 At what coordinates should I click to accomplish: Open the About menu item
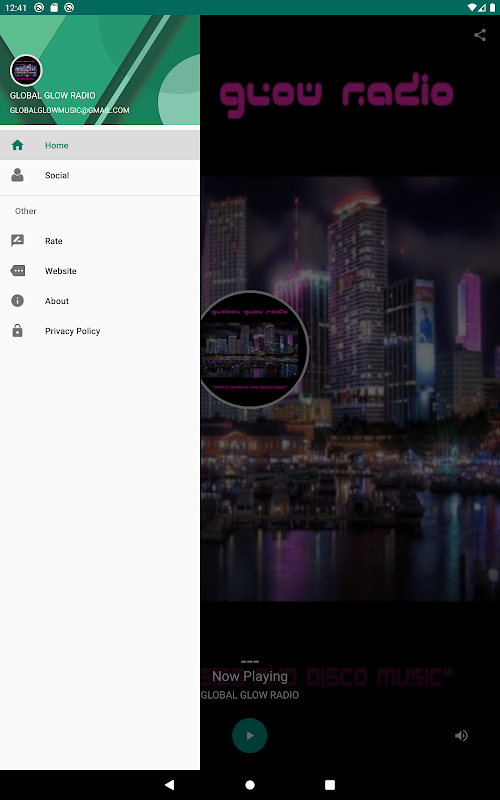tap(99, 301)
